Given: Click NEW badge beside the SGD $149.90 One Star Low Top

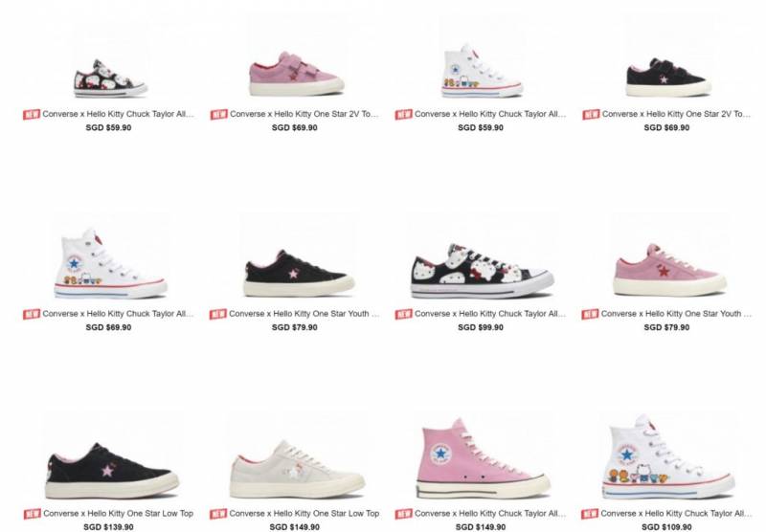Looking at the screenshot, I should pos(218,514).
